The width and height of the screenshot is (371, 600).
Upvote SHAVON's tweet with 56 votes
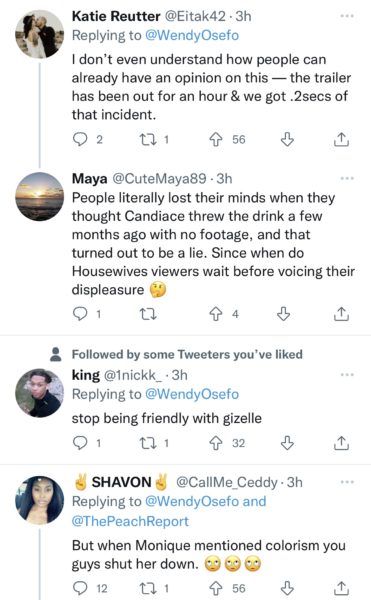[x=216, y=588]
